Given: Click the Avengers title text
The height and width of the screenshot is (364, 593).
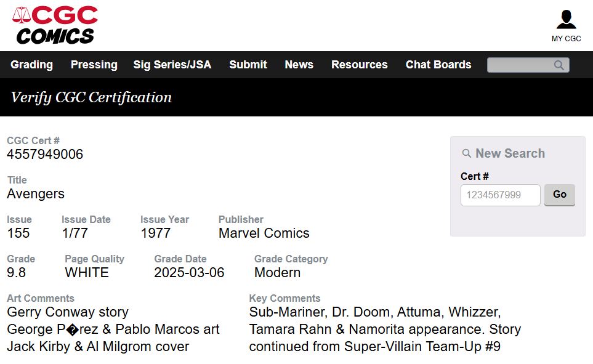Looking at the screenshot, I should pos(36,193).
